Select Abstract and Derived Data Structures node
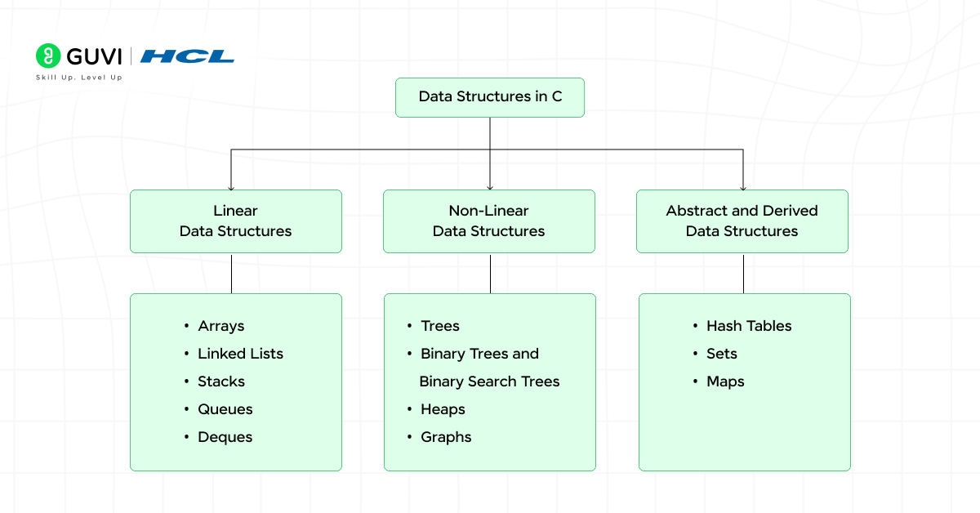This screenshot has height=513, width=980. [742, 221]
